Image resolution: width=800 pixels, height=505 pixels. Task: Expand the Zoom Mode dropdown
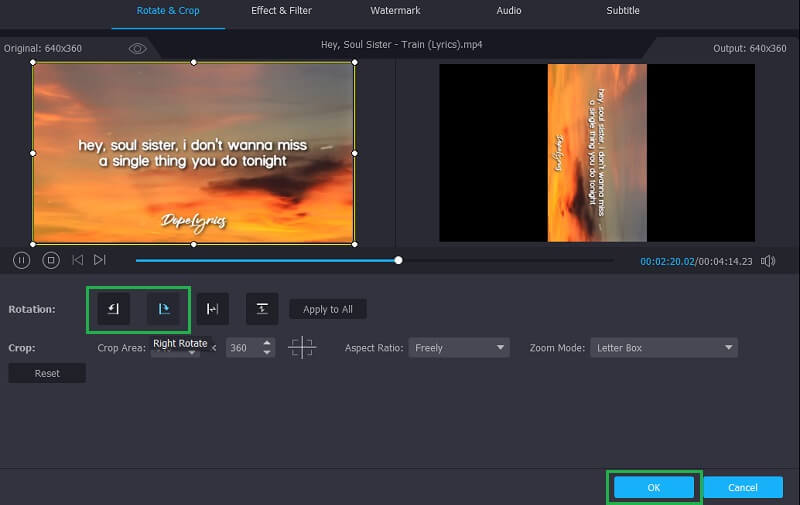coord(663,348)
